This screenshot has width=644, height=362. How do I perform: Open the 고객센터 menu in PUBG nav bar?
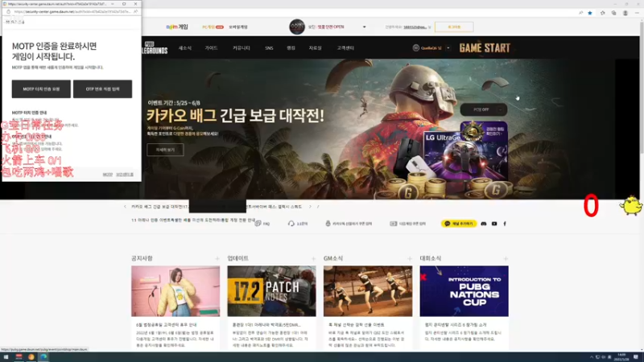tap(345, 48)
